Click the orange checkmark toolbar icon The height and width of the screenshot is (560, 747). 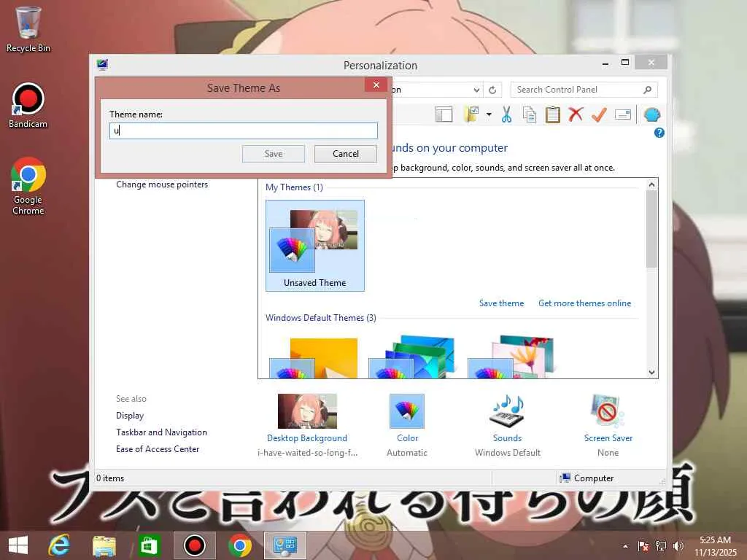click(x=599, y=114)
